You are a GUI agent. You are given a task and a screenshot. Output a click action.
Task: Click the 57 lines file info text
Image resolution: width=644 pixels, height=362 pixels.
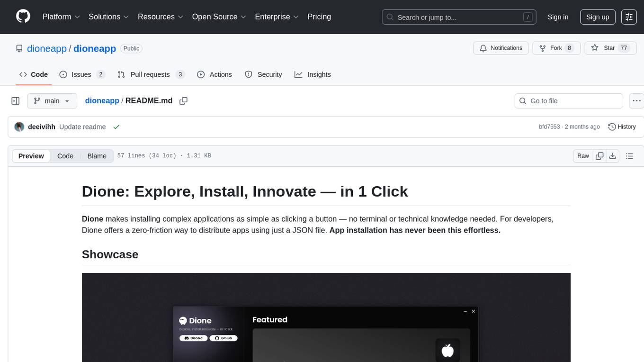point(164,156)
